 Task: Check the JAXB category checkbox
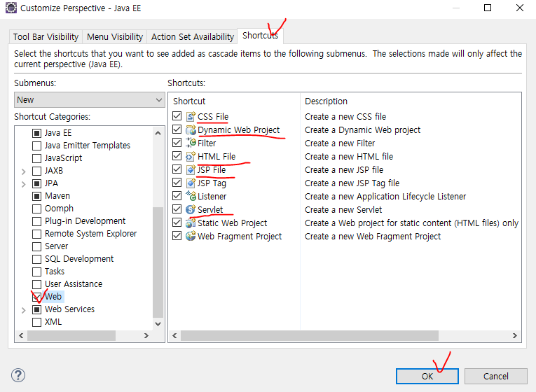coord(36,171)
